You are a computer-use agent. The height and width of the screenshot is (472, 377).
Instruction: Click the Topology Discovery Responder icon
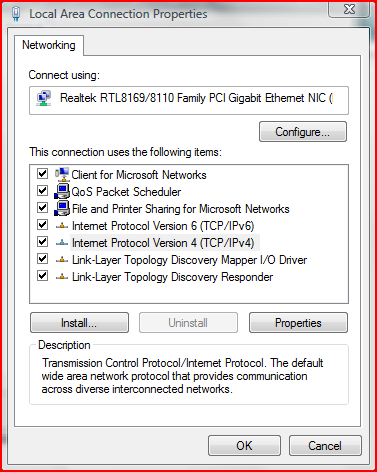(x=62, y=277)
